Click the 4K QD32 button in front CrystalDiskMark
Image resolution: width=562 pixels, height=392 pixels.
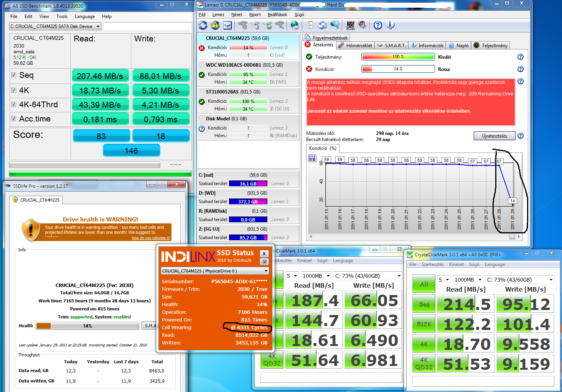click(424, 364)
